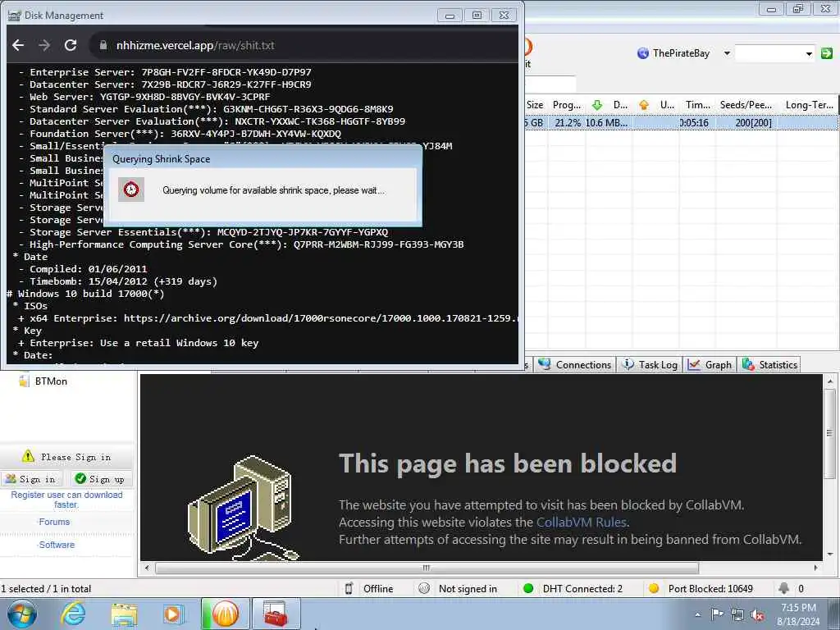Screen dimensions: 840x630
Task: Sort by Long-Ter... column header
Action: [x=809, y=105]
